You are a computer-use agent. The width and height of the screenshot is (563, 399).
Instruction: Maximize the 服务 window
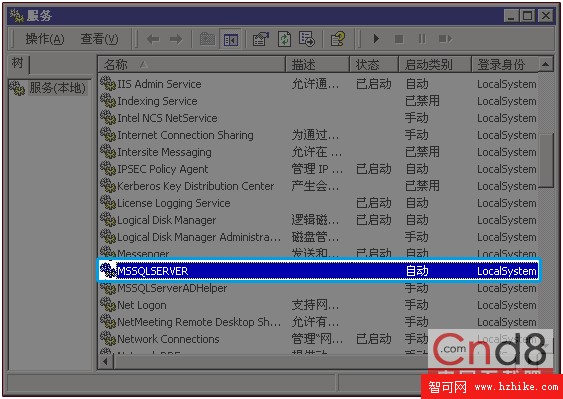click(x=527, y=16)
